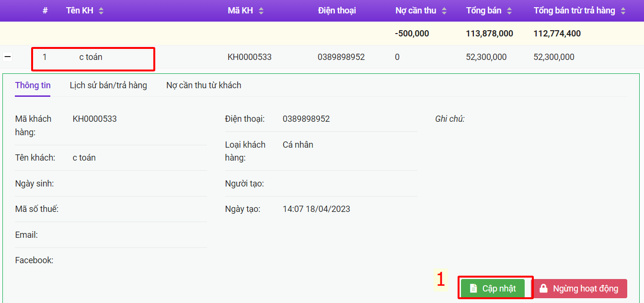Viewport: 644px width, 303px height.
Task: Click KH0000533 in the details panel
Action: pos(95,119)
